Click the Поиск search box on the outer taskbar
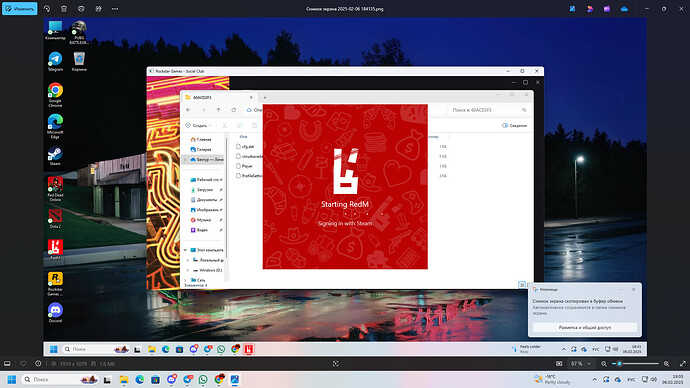Viewport: 690px width, 388px height. (x=60, y=379)
